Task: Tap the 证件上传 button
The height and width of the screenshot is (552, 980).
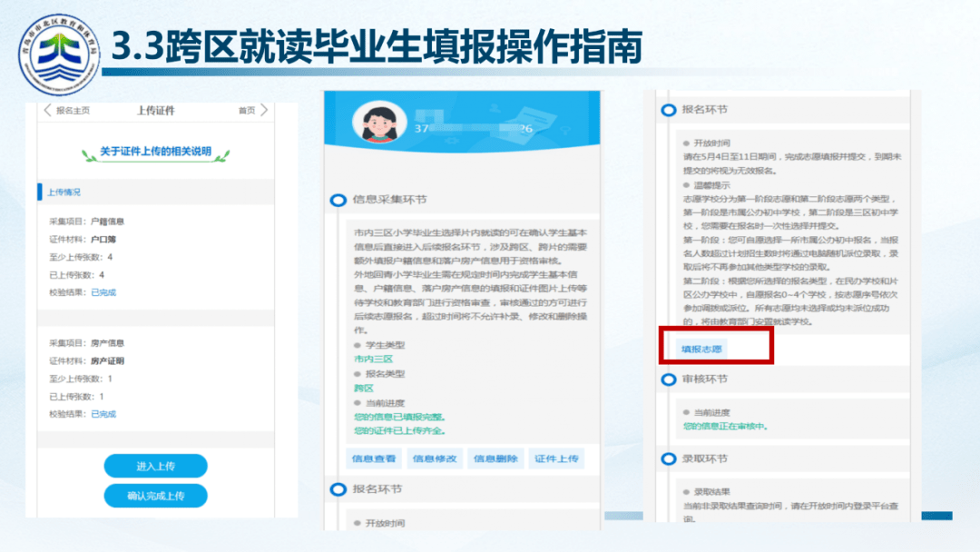Action: coord(555,458)
